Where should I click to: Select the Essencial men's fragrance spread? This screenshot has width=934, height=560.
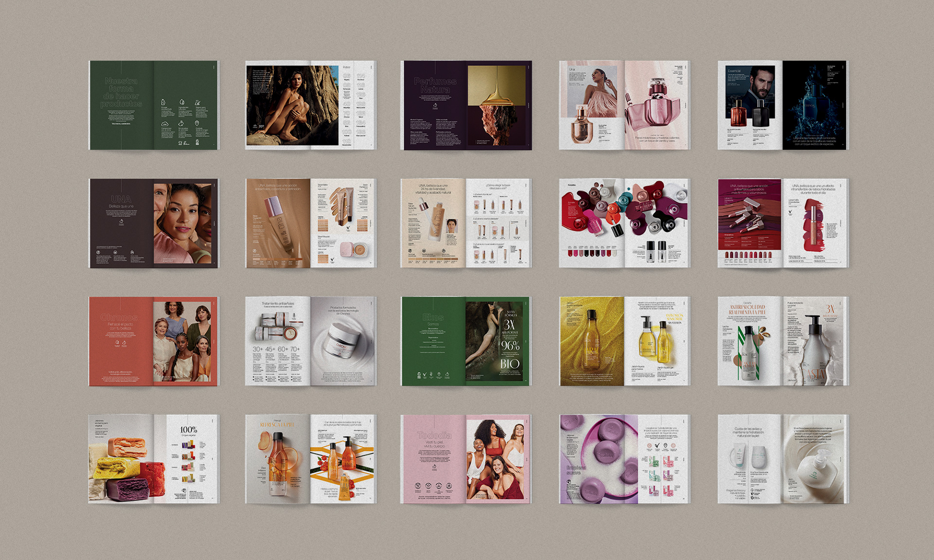[783, 105]
